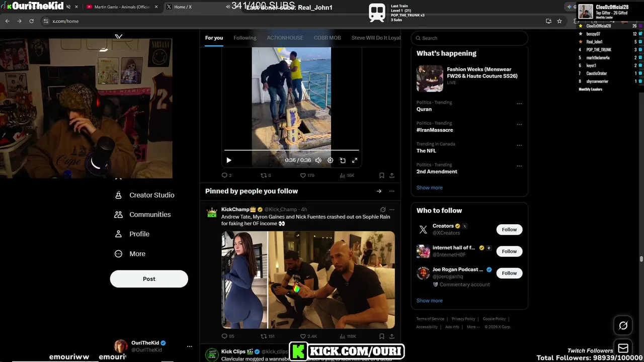Open the #IranMassacre trending topic
This screenshot has width=644, height=362.
[x=435, y=130]
